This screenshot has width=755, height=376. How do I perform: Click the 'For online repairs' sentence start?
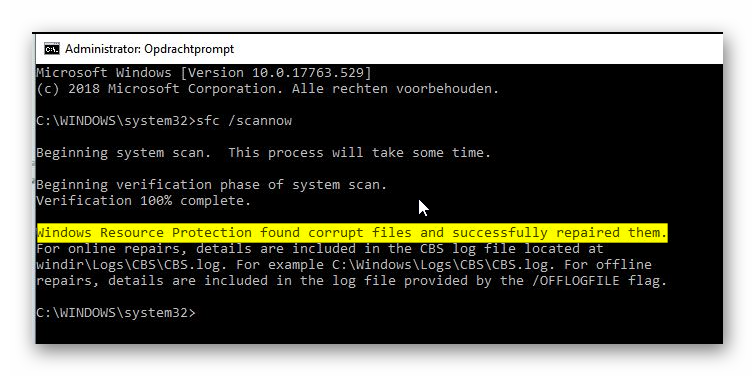click(112, 249)
